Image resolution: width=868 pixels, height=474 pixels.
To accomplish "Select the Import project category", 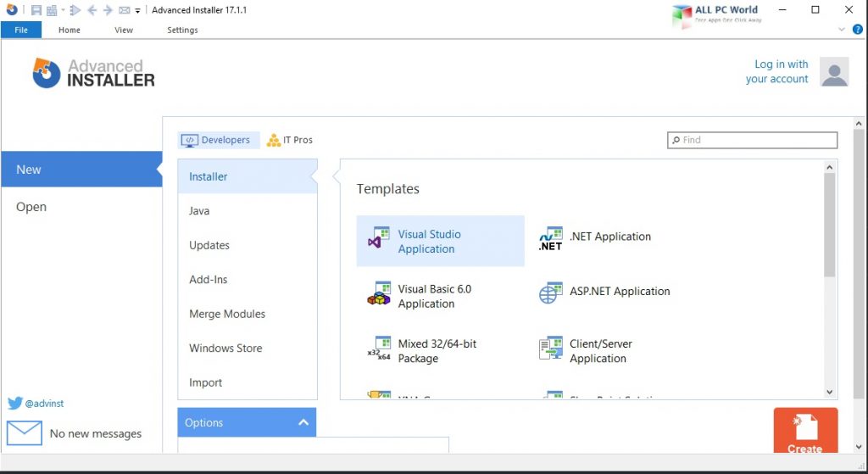I will click(x=248, y=382).
